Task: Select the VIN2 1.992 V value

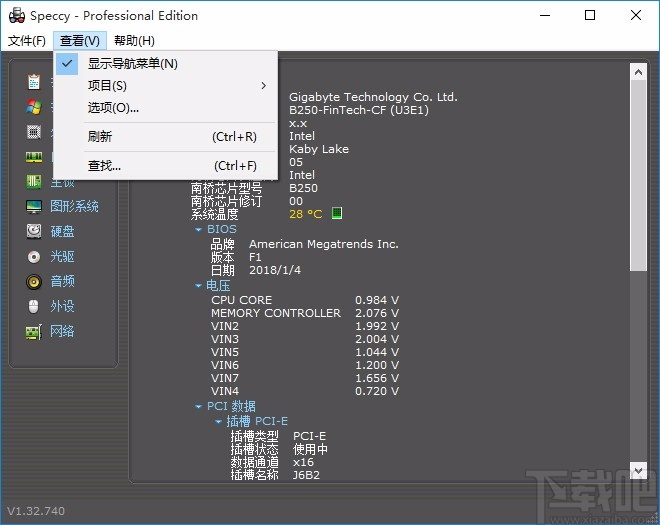Action: [377, 326]
